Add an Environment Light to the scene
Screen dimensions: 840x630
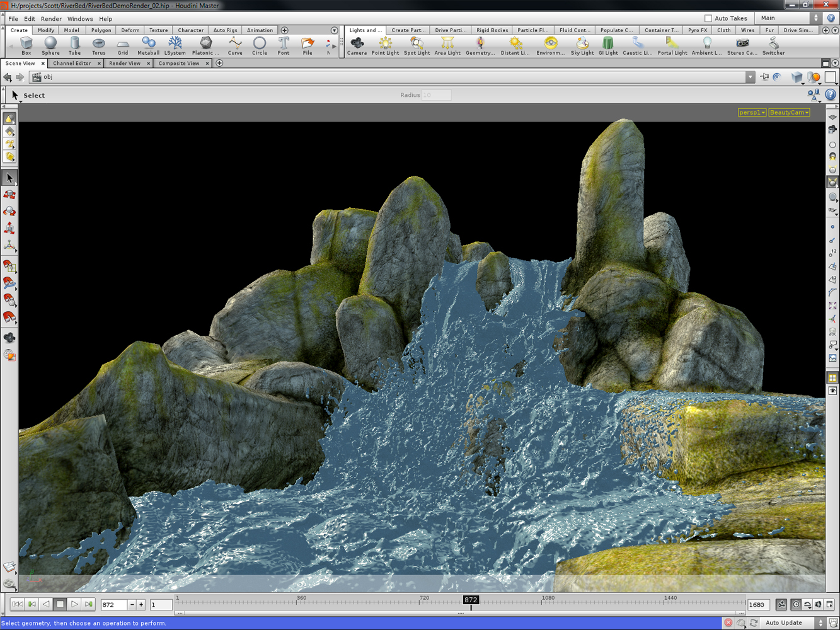tap(550, 44)
